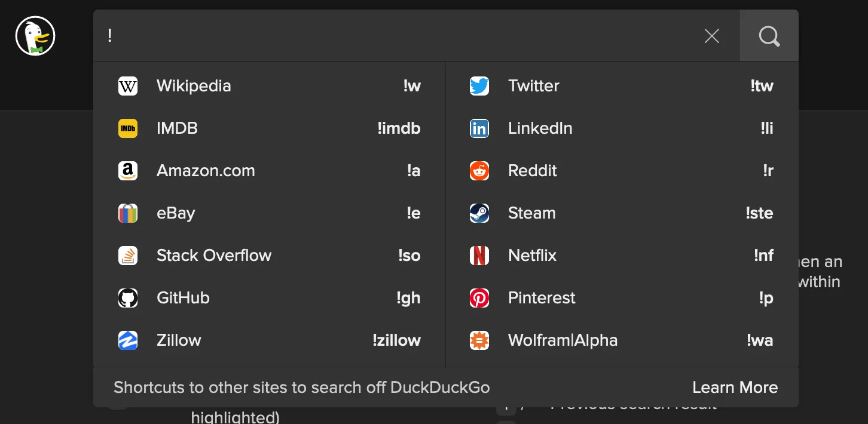The height and width of the screenshot is (424, 868).
Task: Click the Twitter bird icon
Action: (479, 85)
